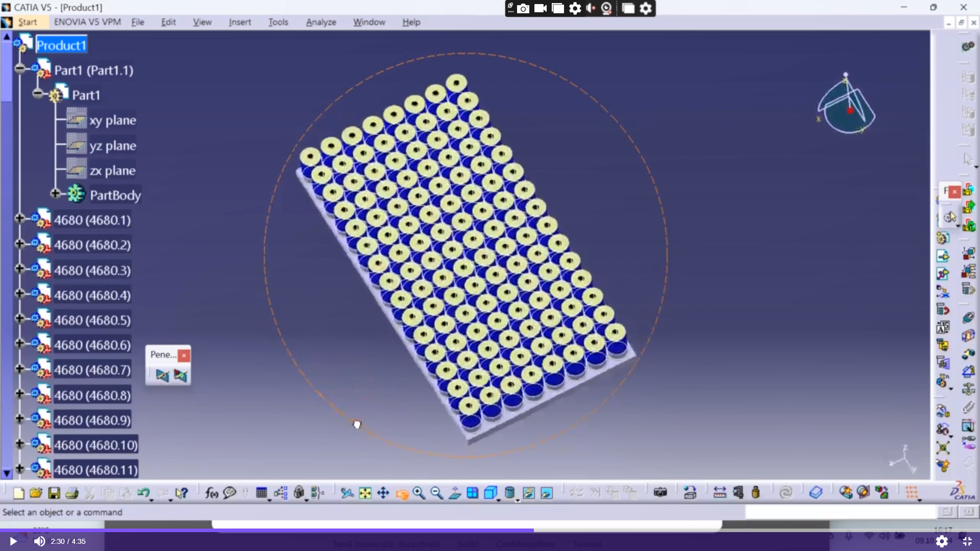Expand the 4680 (4680.5) tree node
This screenshot has width=980, height=551.
19,318
